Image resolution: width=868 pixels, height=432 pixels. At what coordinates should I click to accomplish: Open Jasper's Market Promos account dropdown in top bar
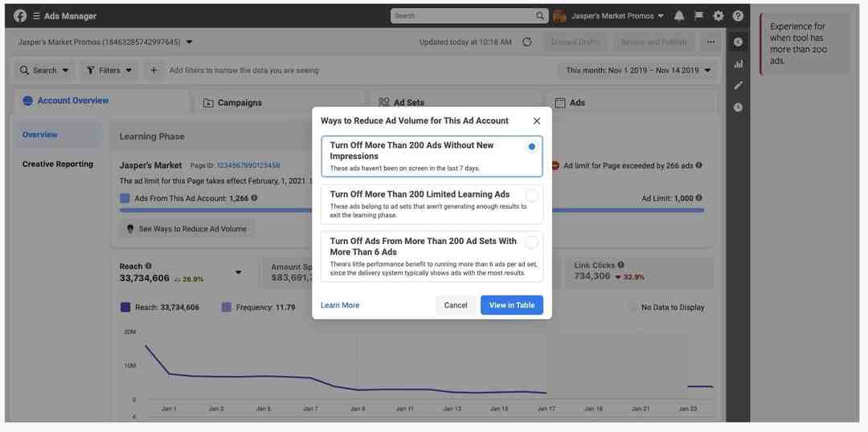[x=617, y=16]
